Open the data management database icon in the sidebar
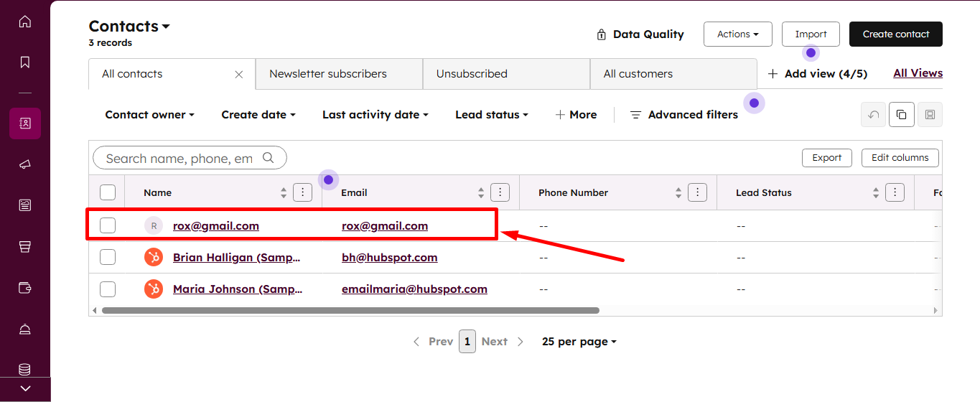980x402 pixels. pyautogui.click(x=25, y=369)
